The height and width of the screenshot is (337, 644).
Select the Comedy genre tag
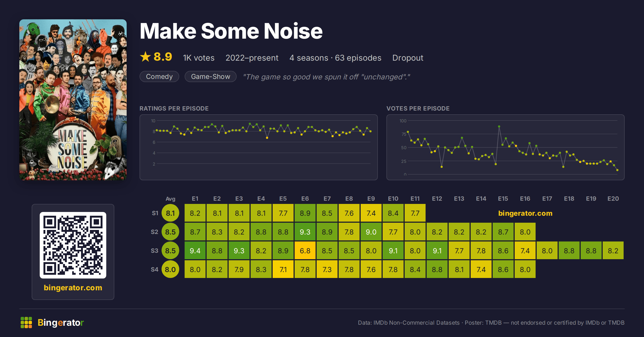pyautogui.click(x=159, y=76)
